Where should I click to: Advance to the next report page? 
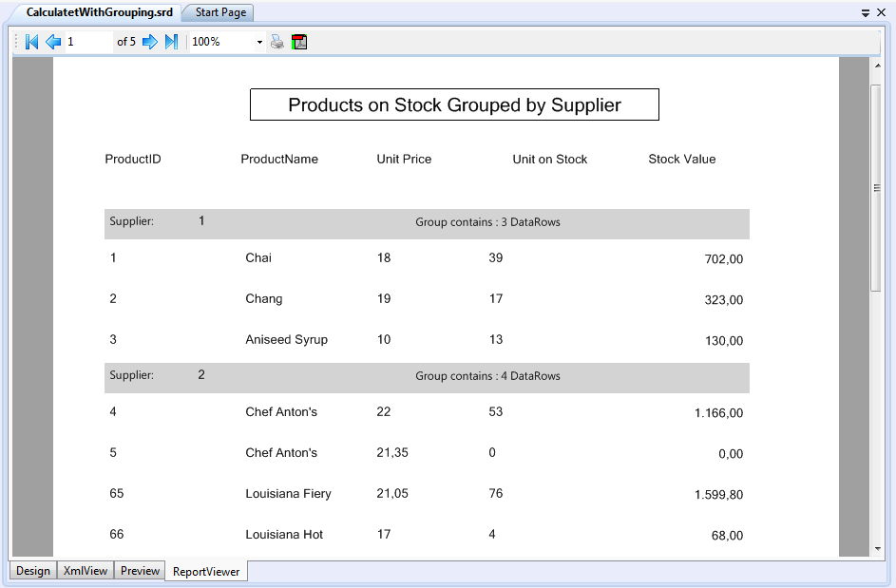point(149,42)
